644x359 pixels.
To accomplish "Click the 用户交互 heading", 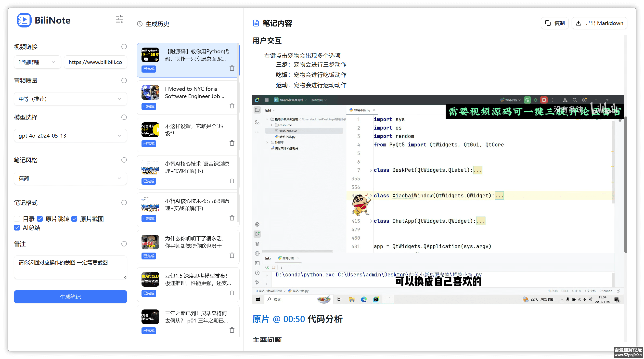I will pyautogui.click(x=267, y=40).
